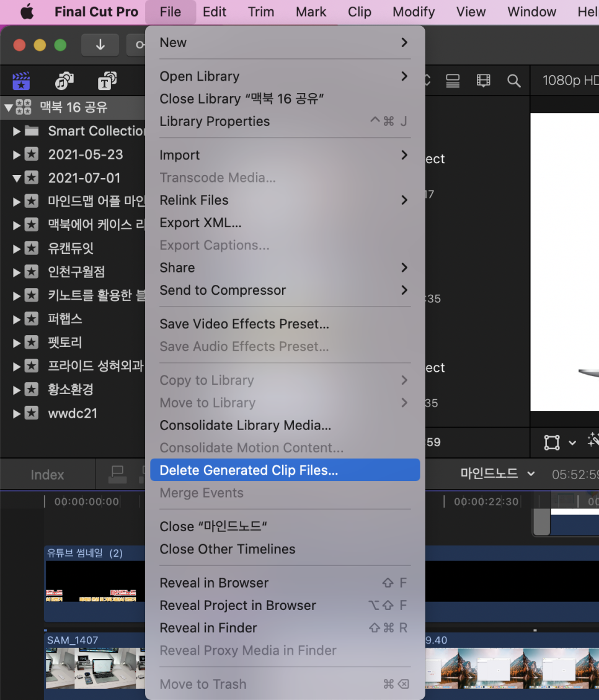Choose Consolidate Library Media…
This screenshot has height=700, width=599.
click(285, 425)
